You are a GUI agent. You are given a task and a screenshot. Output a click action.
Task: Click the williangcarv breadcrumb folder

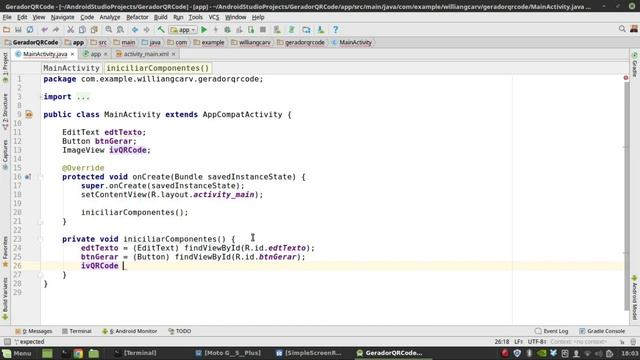pos(251,42)
